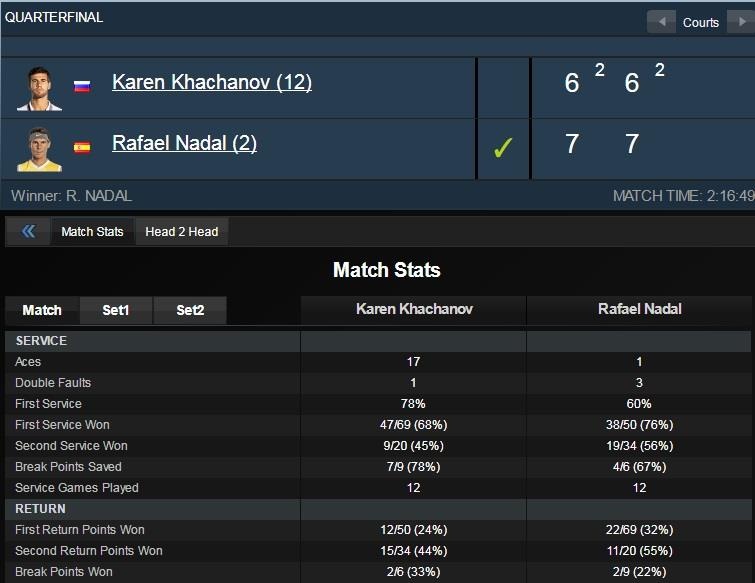Click the previous court left arrow
Screen dimensions: 755x583
(x=661, y=22)
